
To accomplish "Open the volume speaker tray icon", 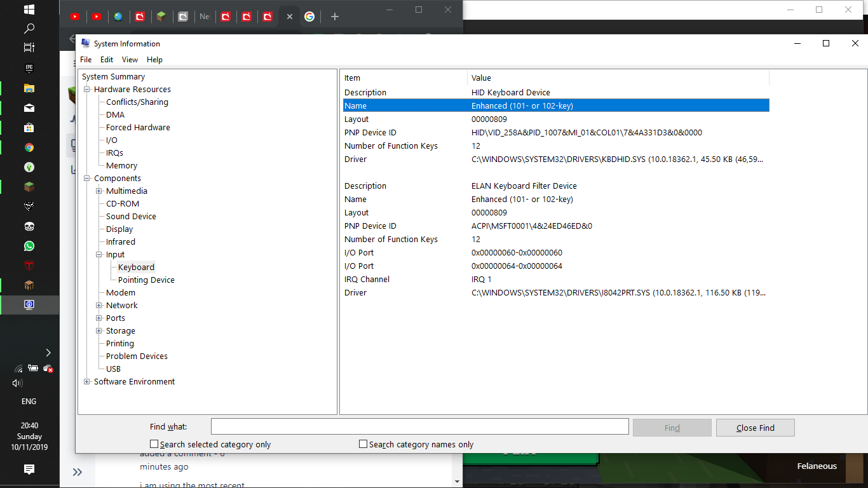I will [17, 383].
